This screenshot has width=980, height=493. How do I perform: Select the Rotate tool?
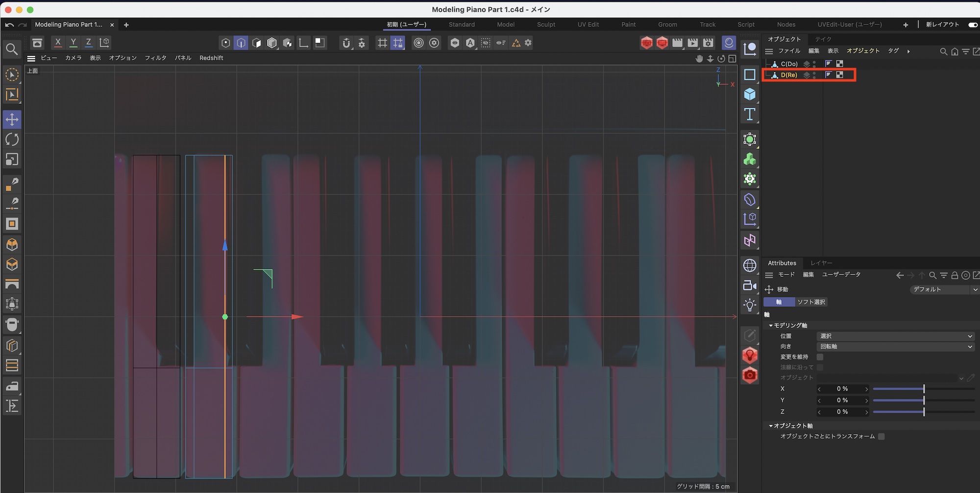12,140
